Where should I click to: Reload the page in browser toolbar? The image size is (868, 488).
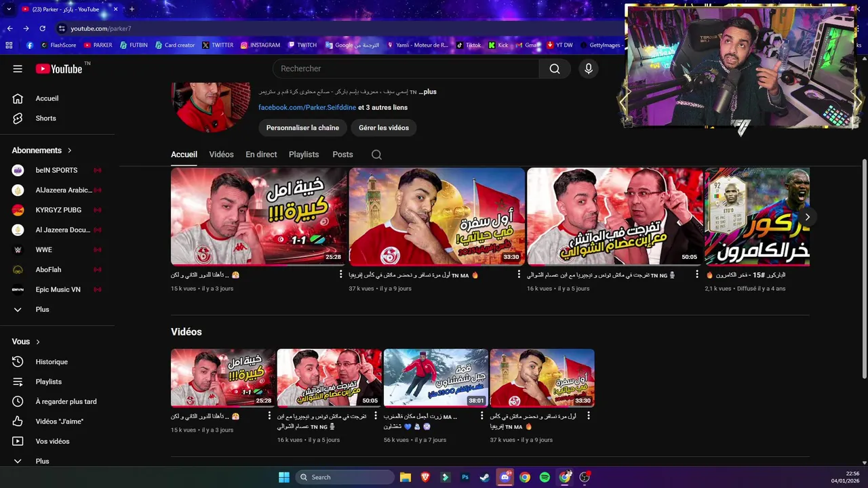(42, 28)
